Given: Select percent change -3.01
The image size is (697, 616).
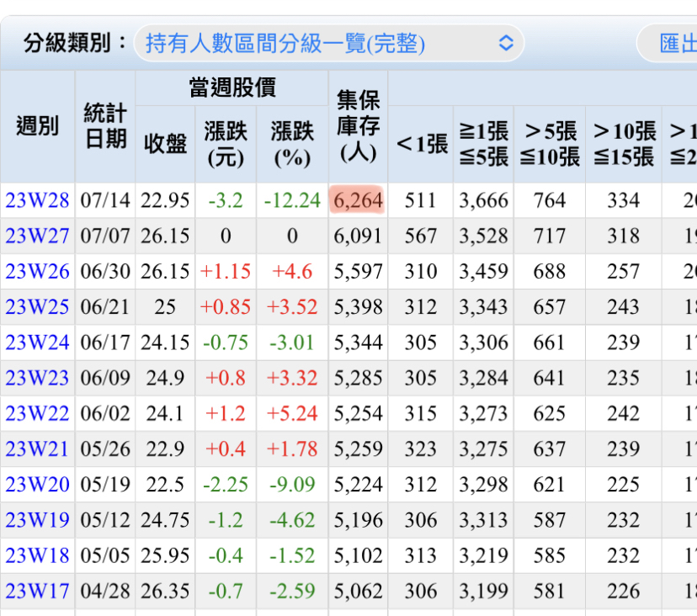Looking at the screenshot, I should coord(292,343).
